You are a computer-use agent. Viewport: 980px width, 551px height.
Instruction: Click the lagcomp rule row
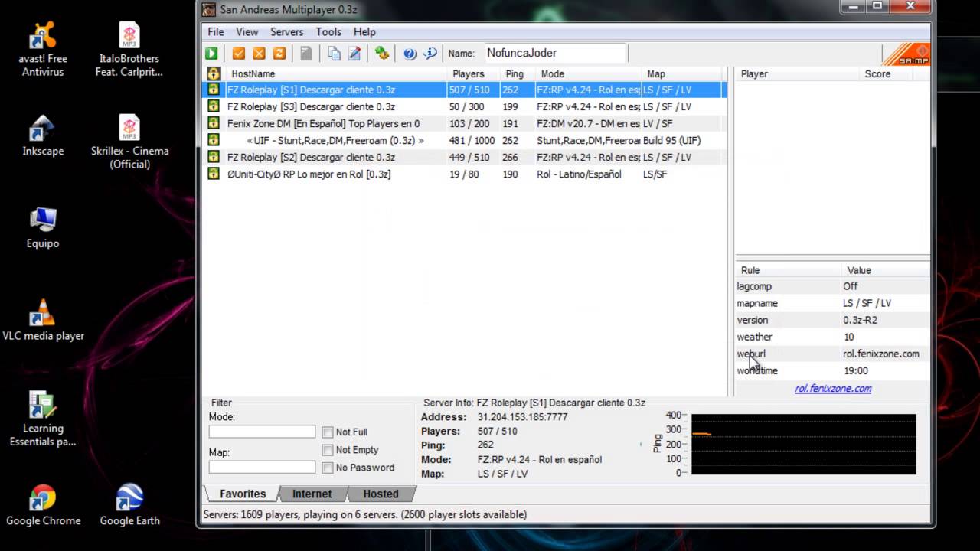pos(832,286)
